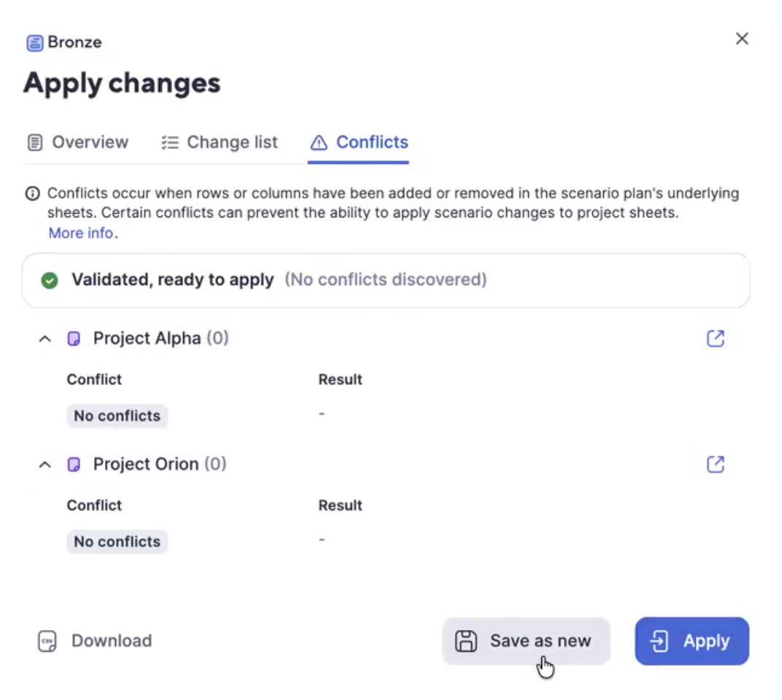782x700 pixels.
Task: Click the floppy disk save icon
Action: 466,641
